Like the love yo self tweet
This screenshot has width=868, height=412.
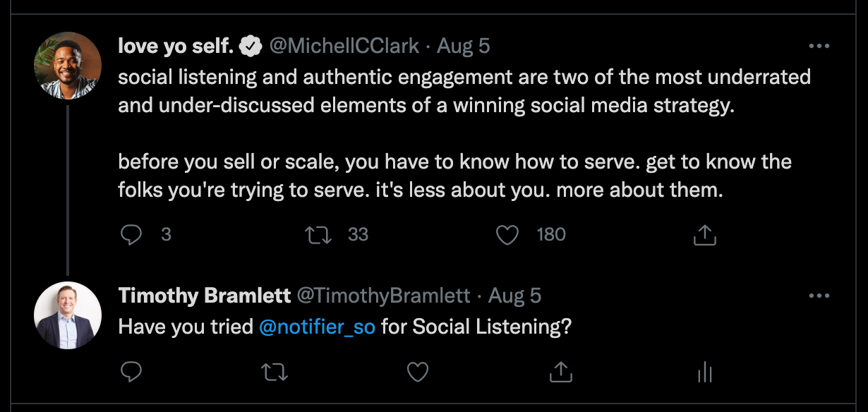tap(507, 235)
